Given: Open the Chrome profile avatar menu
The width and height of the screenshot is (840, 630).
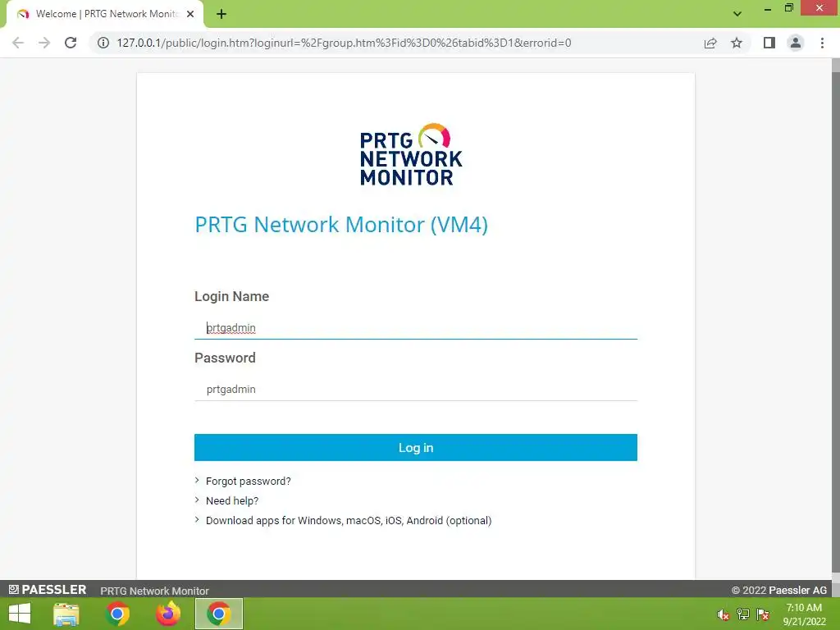Looking at the screenshot, I should click(x=796, y=43).
